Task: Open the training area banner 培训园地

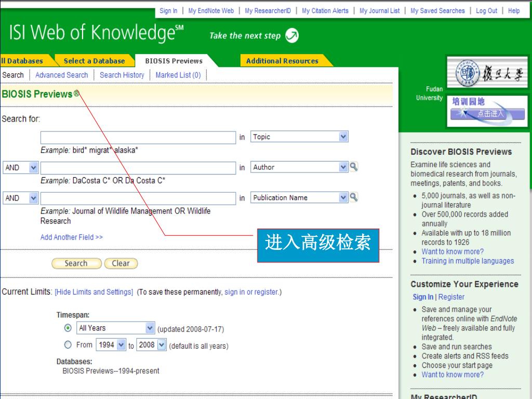Action: [487, 111]
